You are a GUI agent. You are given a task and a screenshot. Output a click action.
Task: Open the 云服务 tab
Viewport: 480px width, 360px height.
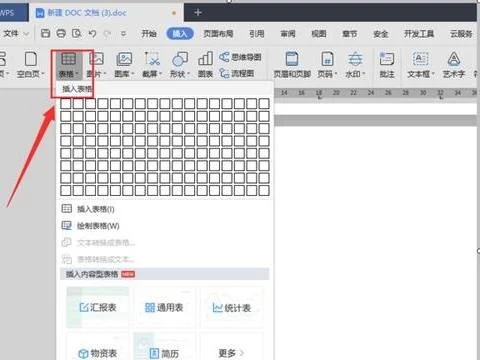click(461, 33)
